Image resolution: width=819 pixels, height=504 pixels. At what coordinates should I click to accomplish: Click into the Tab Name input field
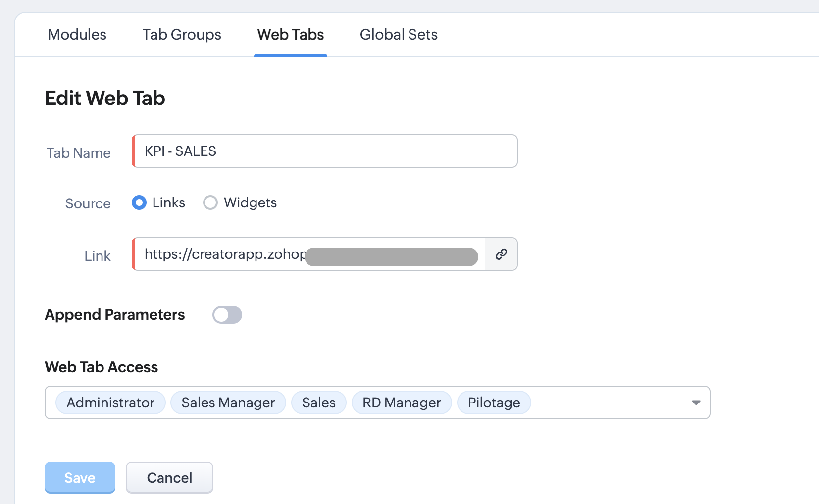click(325, 151)
